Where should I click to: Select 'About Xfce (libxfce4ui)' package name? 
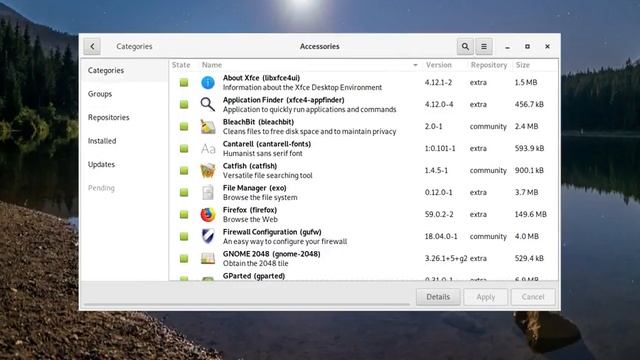[261, 78]
